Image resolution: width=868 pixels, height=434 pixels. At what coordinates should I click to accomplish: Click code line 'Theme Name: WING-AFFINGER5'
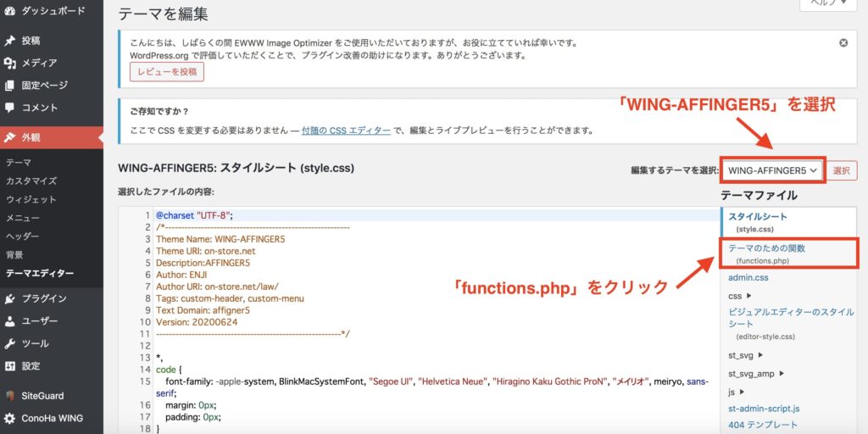point(220,239)
